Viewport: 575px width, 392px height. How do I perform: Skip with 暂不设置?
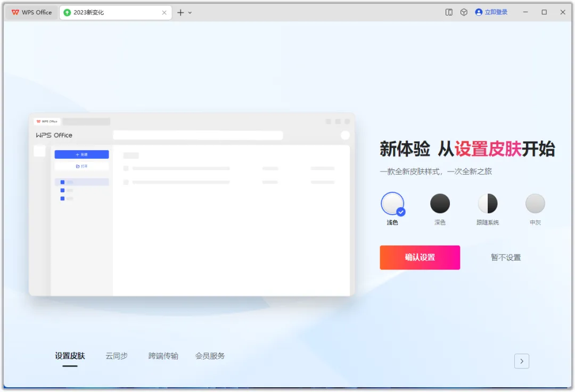click(506, 257)
